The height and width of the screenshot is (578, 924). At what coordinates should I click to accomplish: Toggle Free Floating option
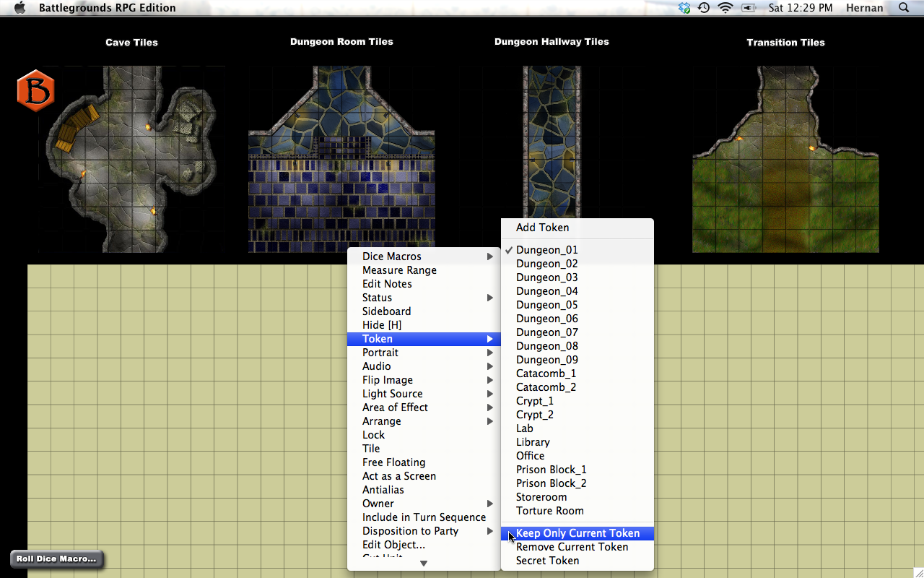(424, 462)
